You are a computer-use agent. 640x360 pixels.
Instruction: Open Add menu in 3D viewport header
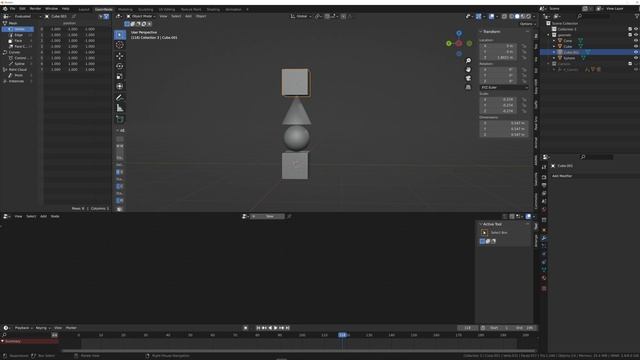(x=188, y=16)
